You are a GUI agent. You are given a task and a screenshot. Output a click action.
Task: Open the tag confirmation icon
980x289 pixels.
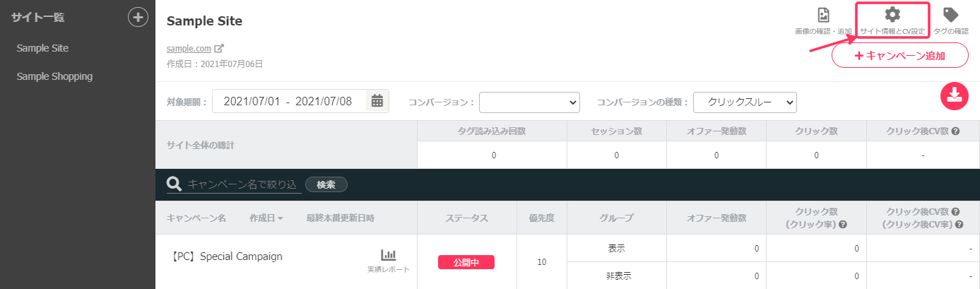[951, 15]
